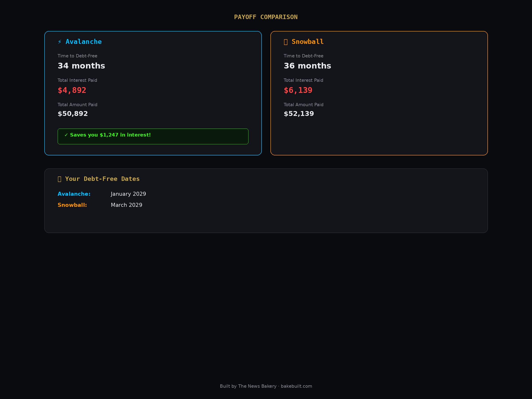The image size is (532, 399).
Task: Click the Debt-Free Dates heading icon
Action: point(59,179)
